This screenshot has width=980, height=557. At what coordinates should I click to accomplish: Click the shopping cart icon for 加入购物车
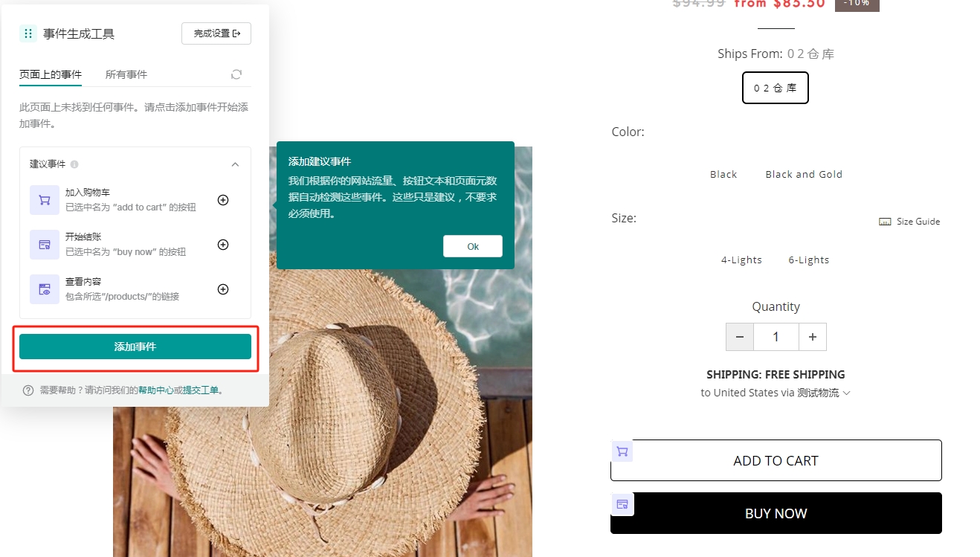[45, 200]
